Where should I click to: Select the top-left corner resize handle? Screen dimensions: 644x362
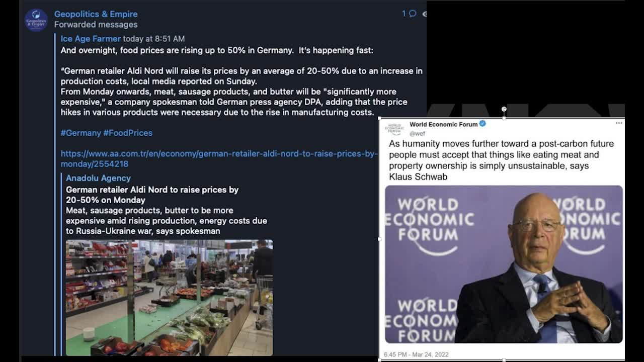tap(379, 118)
